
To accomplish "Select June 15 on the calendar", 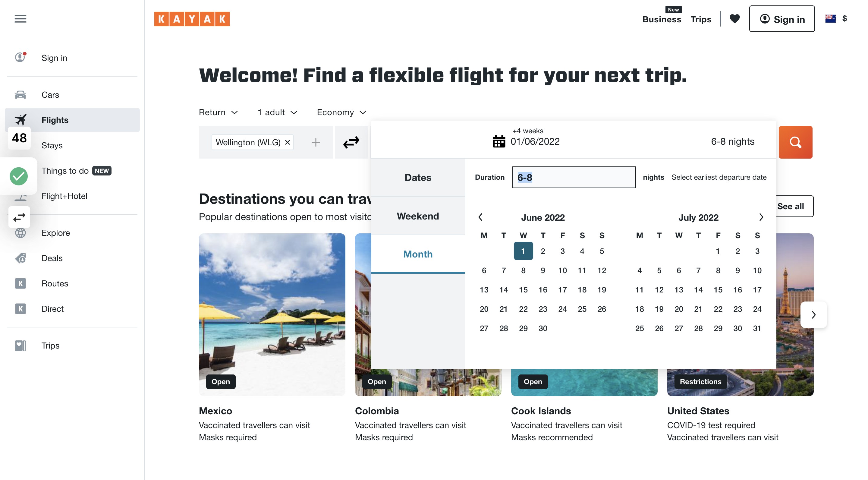I will (523, 290).
